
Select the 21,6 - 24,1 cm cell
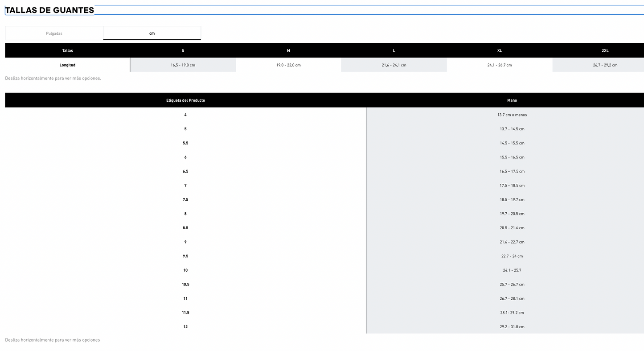click(x=394, y=65)
